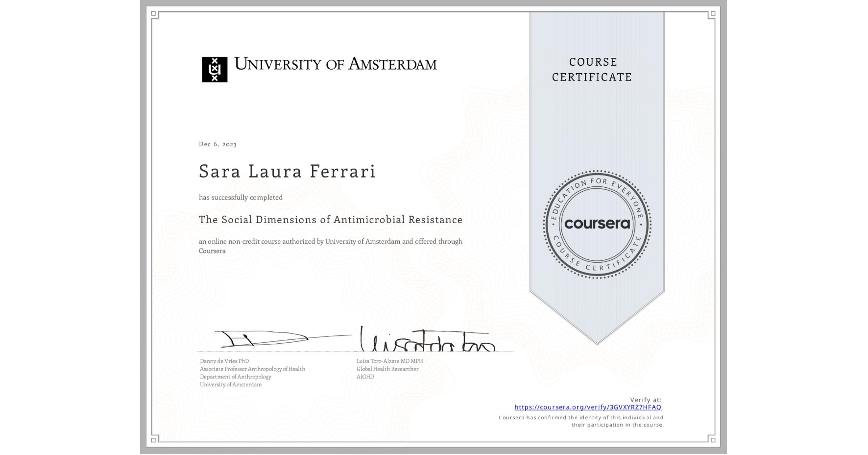The width and height of the screenshot is (868, 455).
Task: Open the verification link coursera.org/verify/3GVXYRZ7HFAQ
Action: pos(587,406)
